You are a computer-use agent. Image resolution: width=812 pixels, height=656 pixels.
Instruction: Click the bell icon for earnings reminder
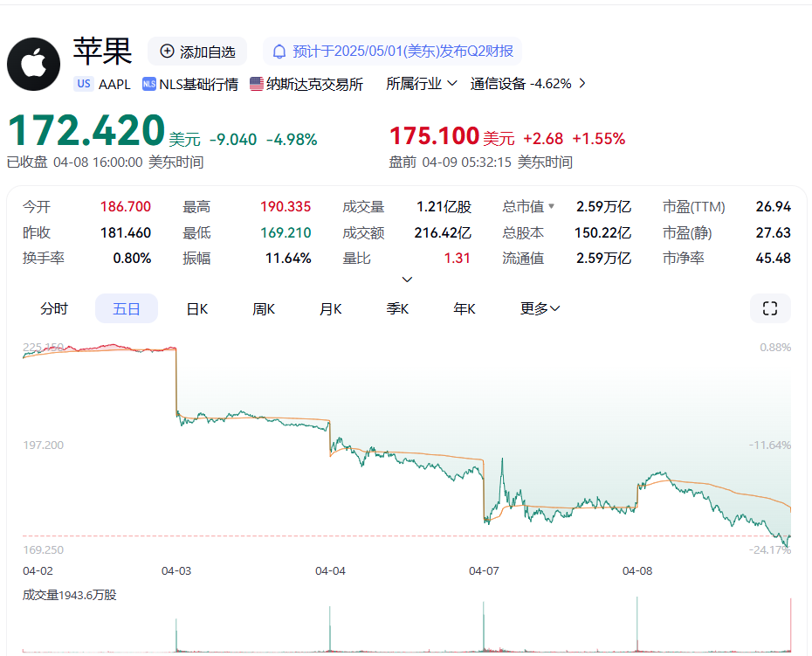[x=279, y=52]
